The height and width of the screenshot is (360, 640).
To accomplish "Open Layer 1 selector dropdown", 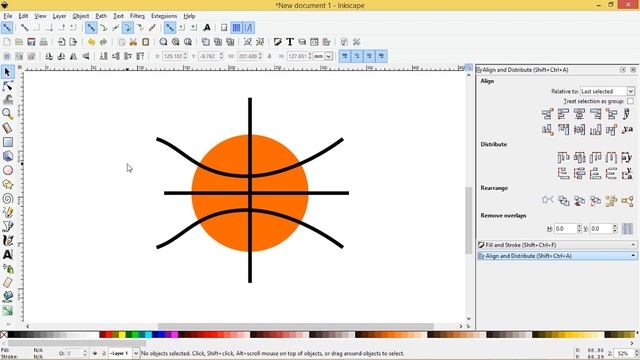I will click(x=124, y=353).
